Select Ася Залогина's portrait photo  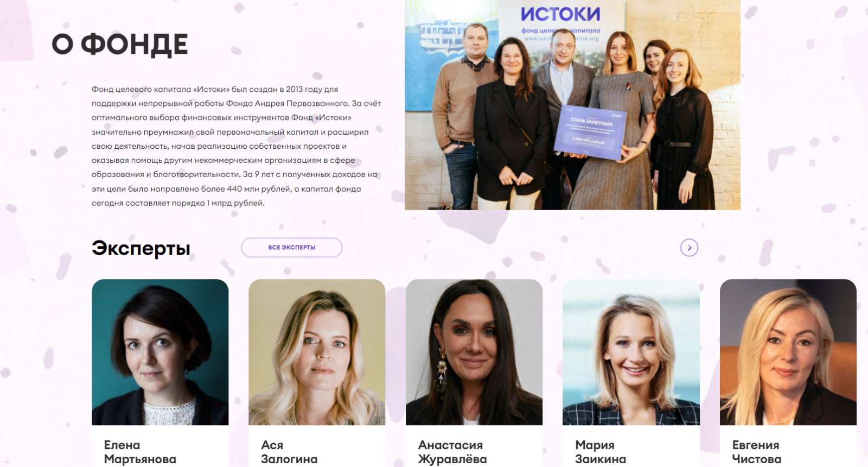[317, 352]
